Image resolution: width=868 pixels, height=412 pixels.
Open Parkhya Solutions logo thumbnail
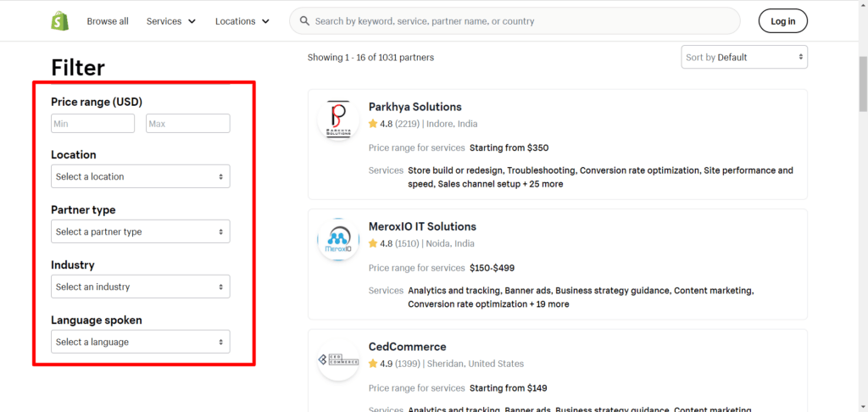pyautogui.click(x=338, y=119)
